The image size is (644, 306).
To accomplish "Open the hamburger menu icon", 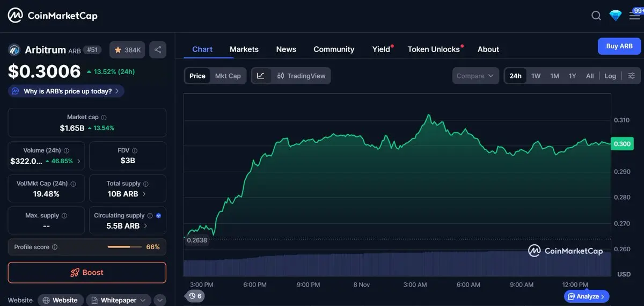I will point(635,16).
